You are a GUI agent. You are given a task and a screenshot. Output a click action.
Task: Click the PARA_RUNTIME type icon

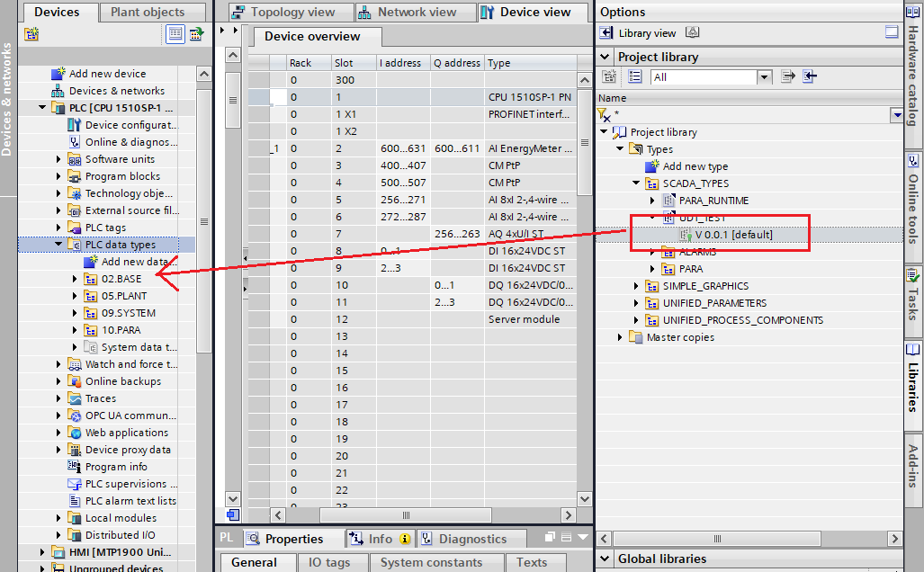tap(668, 201)
